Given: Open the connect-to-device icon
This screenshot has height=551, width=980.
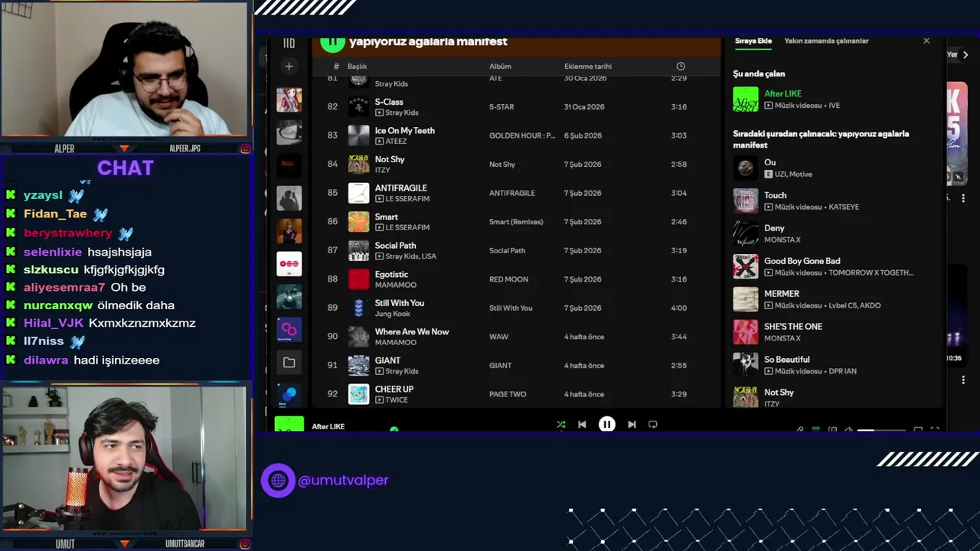Looking at the screenshot, I should click(x=832, y=430).
